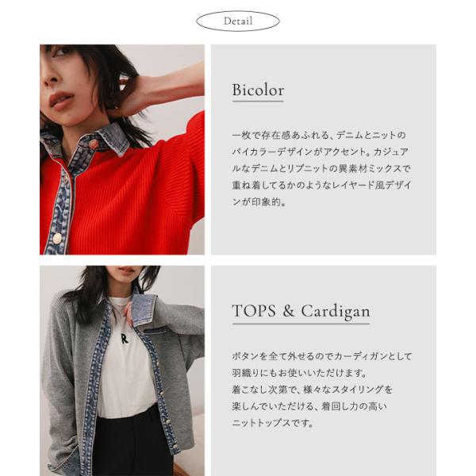Open the gray cardigan styling photo
Screen dimensions: 476x476
coord(122,370)
